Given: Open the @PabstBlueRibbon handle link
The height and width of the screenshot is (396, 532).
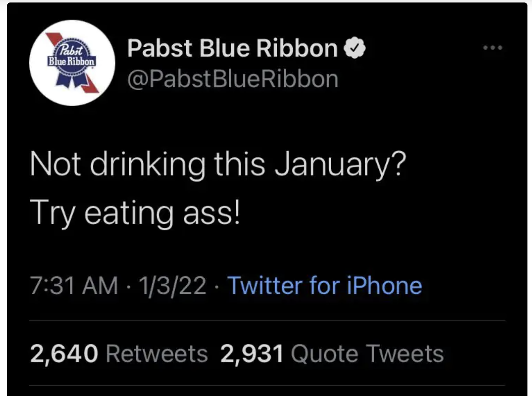Looking at the screenshot, I should point(233,79).
